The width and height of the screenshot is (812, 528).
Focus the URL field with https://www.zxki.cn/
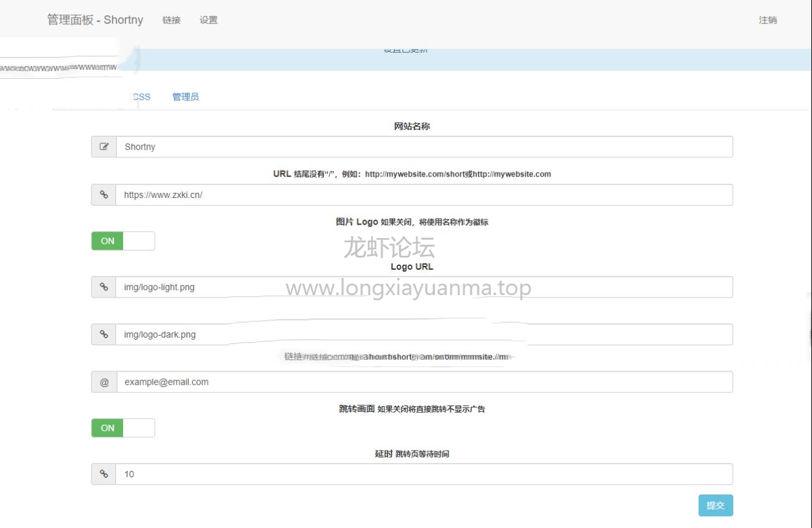click(424, 195)
